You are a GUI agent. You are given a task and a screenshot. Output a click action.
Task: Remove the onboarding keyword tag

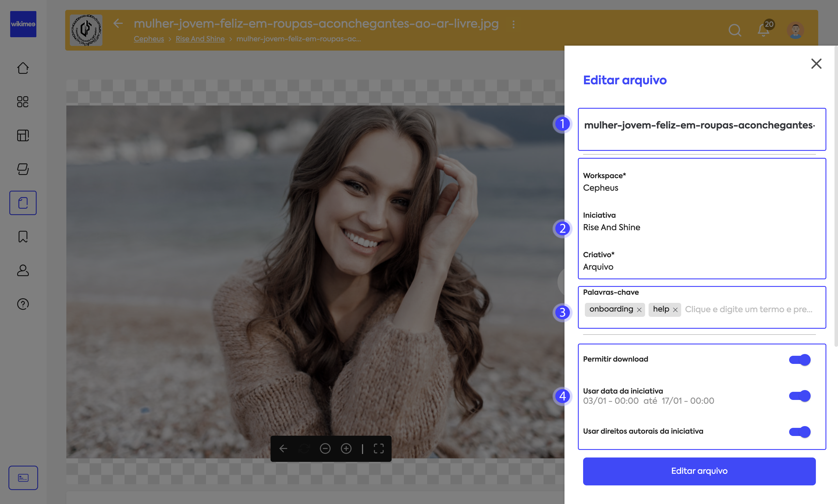[x=639, y=310]
